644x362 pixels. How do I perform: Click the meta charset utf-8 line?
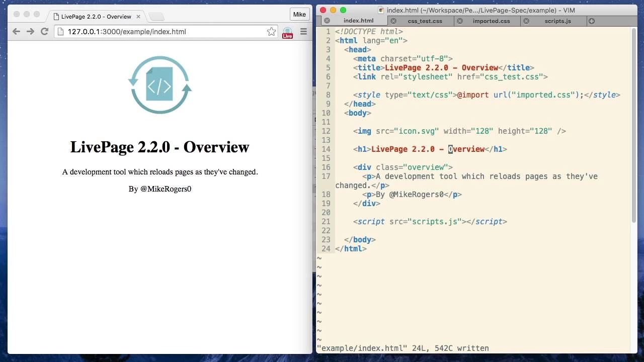[403, 59]
